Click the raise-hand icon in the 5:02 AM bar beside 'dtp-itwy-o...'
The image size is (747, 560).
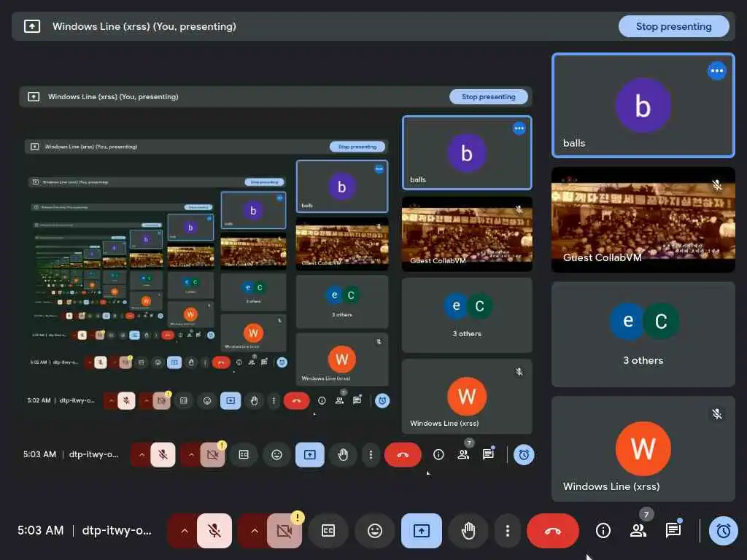click(x=254, y=401)
